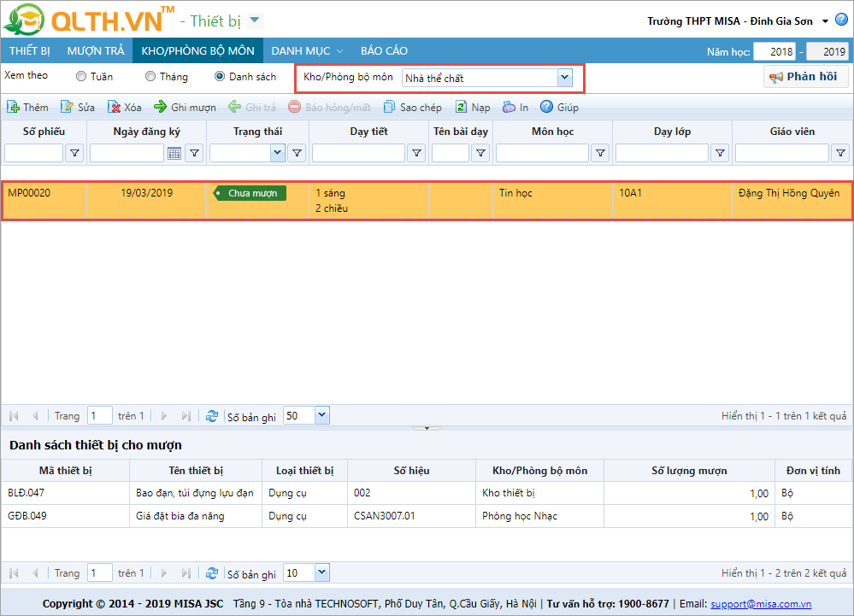Select the Danh sách view option
Viewport: 854px width, 616px height.
220,76
